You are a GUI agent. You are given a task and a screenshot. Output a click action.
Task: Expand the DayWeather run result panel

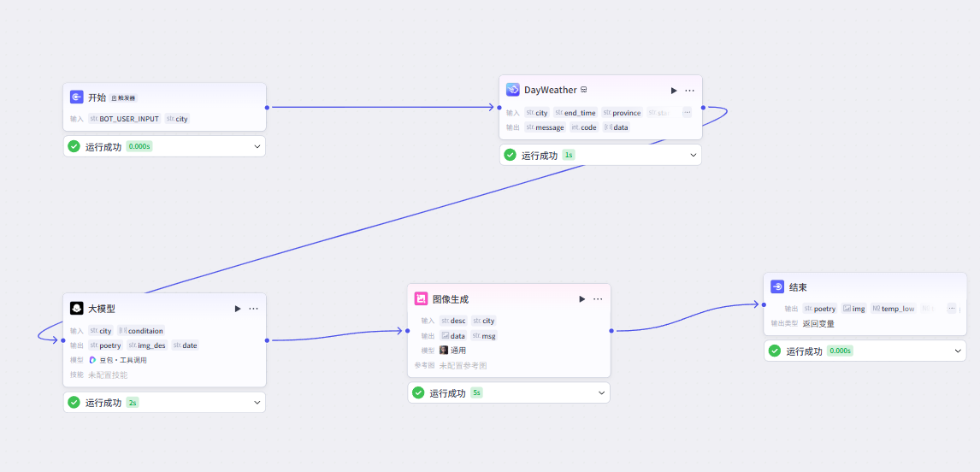point(694,156)
